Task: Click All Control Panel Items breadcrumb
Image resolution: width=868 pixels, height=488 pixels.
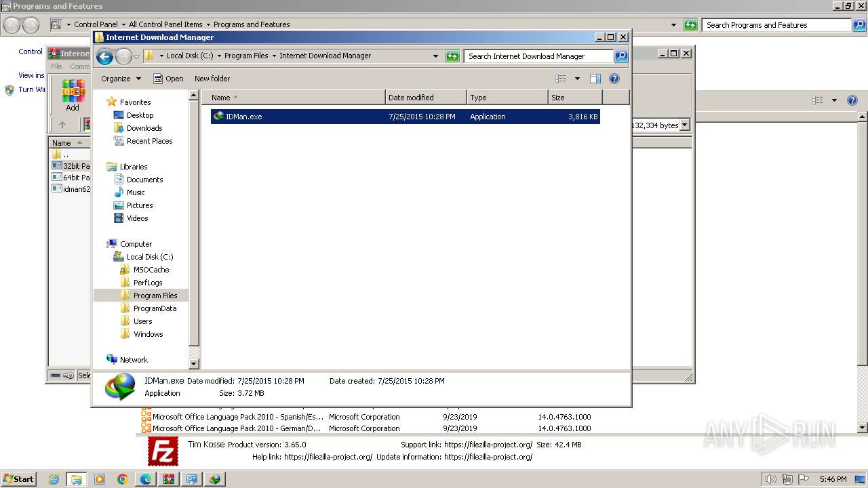Action: [165, 24]
